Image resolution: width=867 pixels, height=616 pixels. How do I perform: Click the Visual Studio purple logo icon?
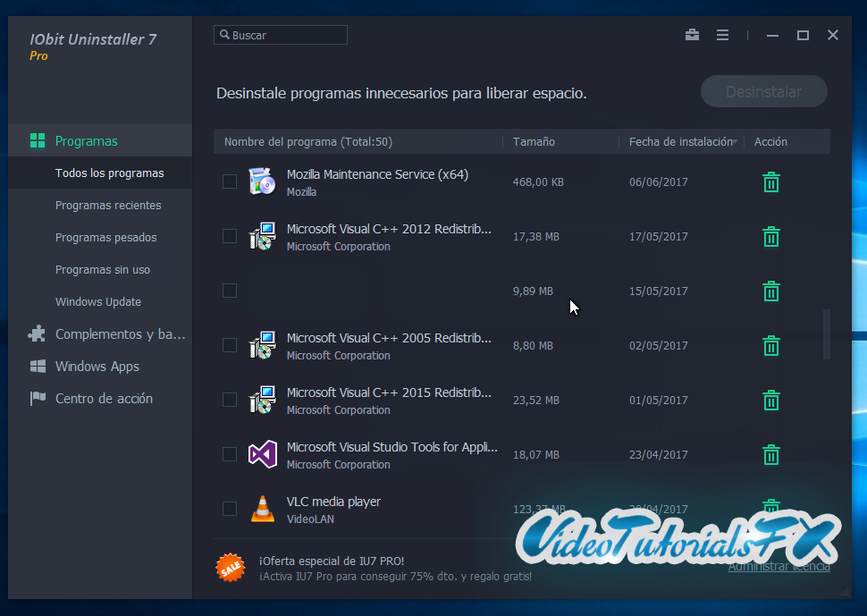coord(262,454)
